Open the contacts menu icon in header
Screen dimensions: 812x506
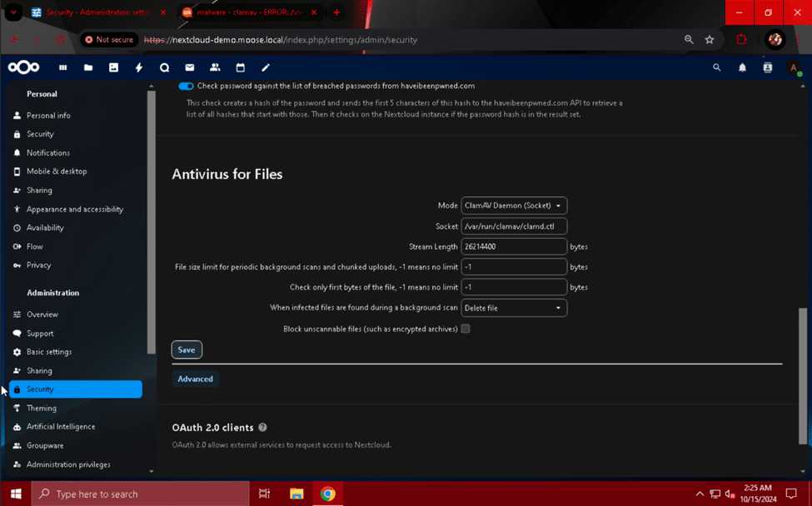click(x=768, y=67)
